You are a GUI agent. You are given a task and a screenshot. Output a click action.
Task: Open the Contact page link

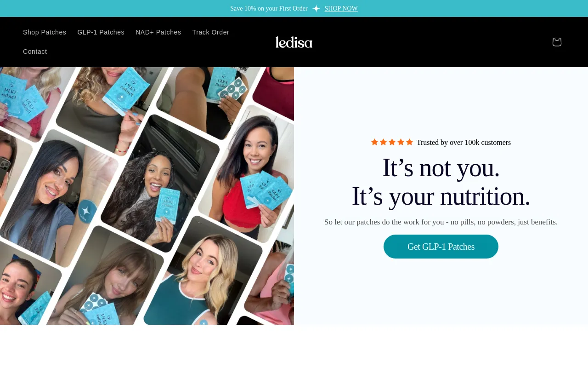coord(35,52)
